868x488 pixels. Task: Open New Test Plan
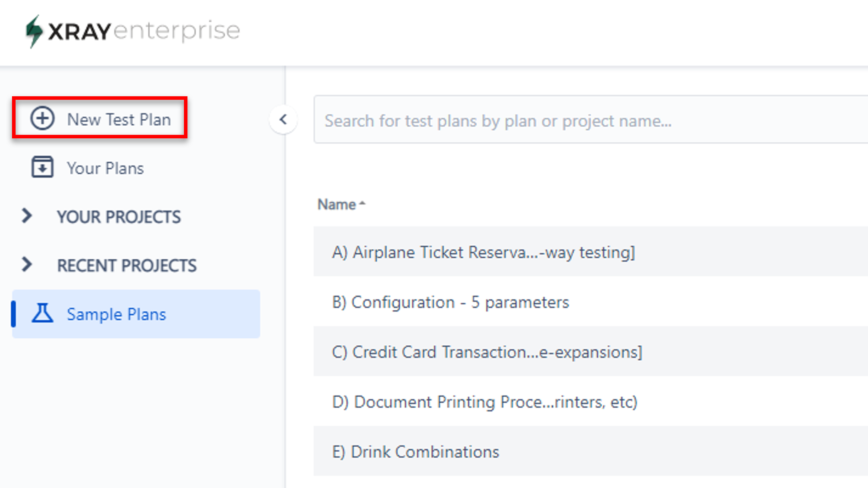pyautogui.click(x=100, y=118)
